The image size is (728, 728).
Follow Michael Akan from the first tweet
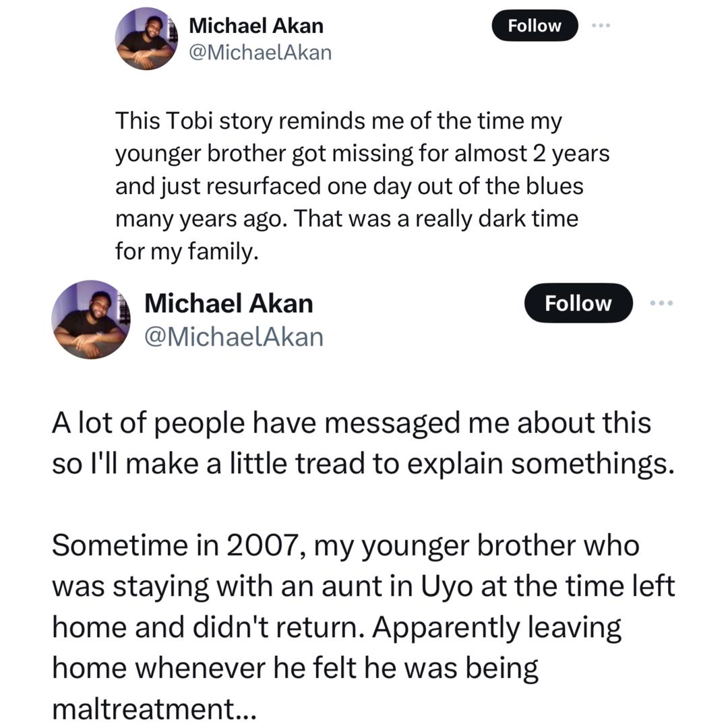tap(535, 26)
